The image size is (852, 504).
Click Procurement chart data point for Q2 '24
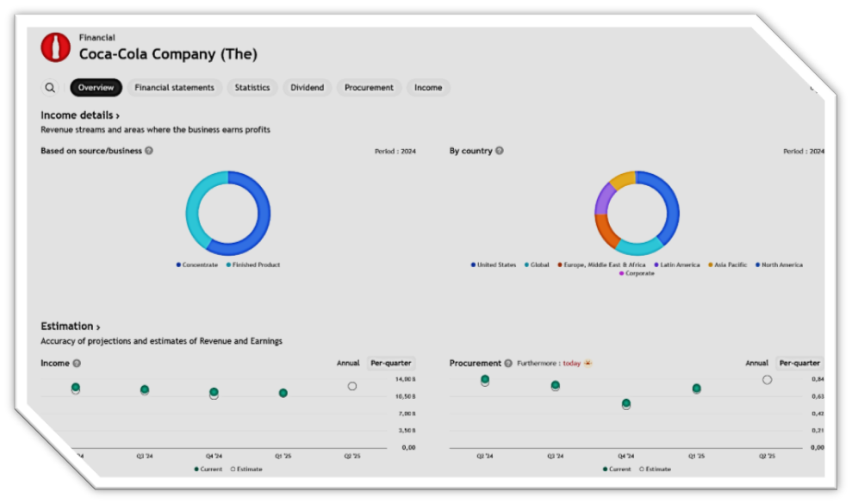click(x=485, y=380)
